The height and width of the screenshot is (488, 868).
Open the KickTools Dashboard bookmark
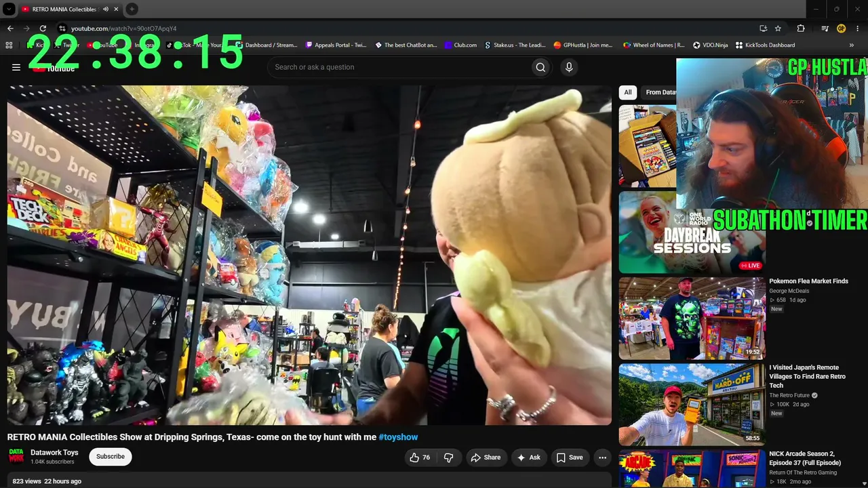[765, 45]
